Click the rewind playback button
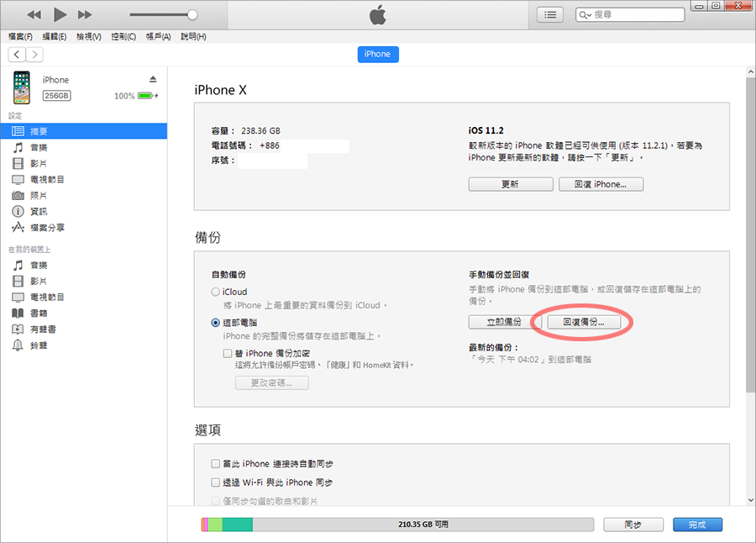 (34, 15)
